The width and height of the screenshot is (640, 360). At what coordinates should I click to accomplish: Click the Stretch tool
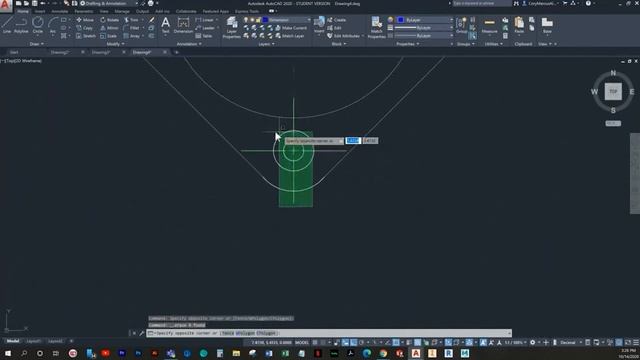[86, 36]
